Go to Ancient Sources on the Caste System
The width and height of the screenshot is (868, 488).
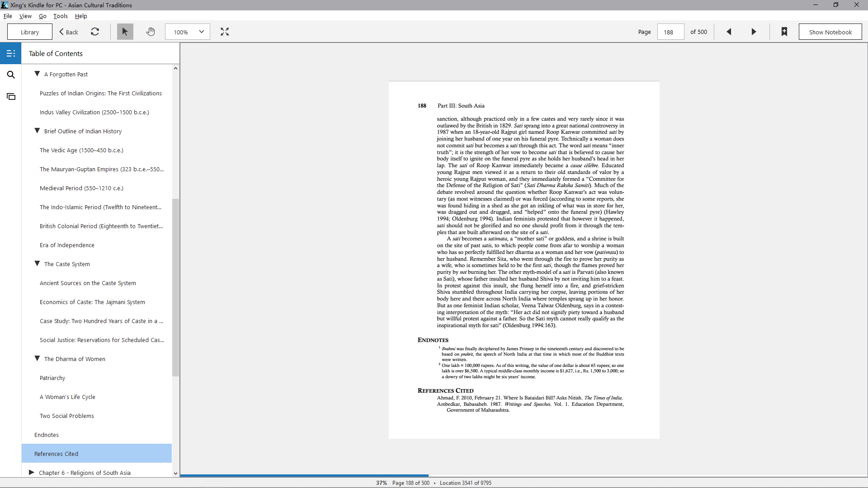point(88,283)
